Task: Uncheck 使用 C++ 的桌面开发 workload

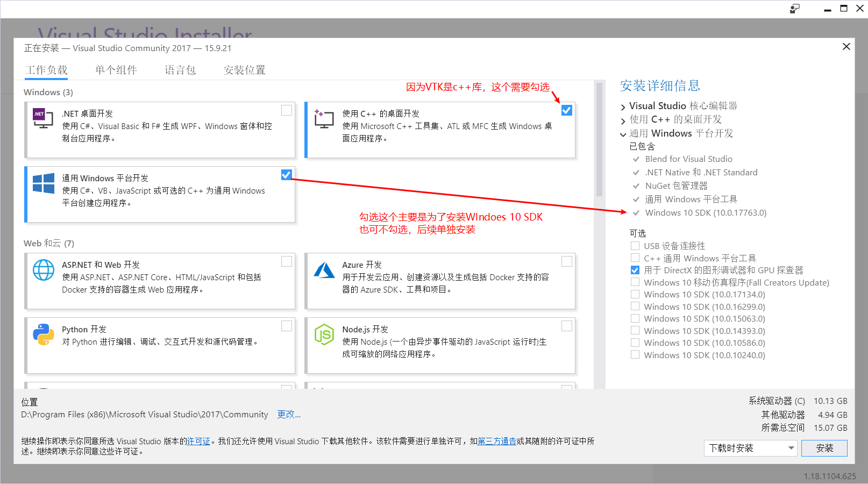Action: 566,110
